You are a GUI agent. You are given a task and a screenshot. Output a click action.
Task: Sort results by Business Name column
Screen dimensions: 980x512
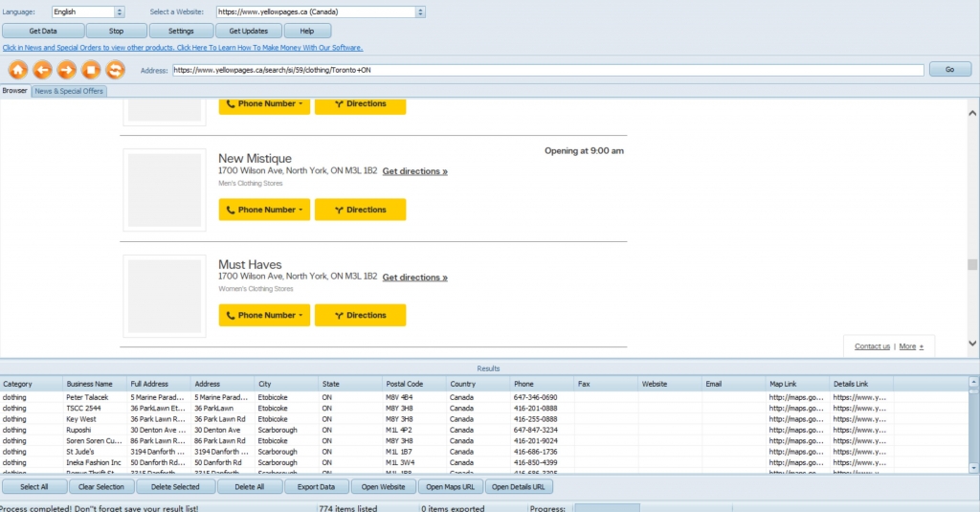pyautogui.click(x=96, y=384)
